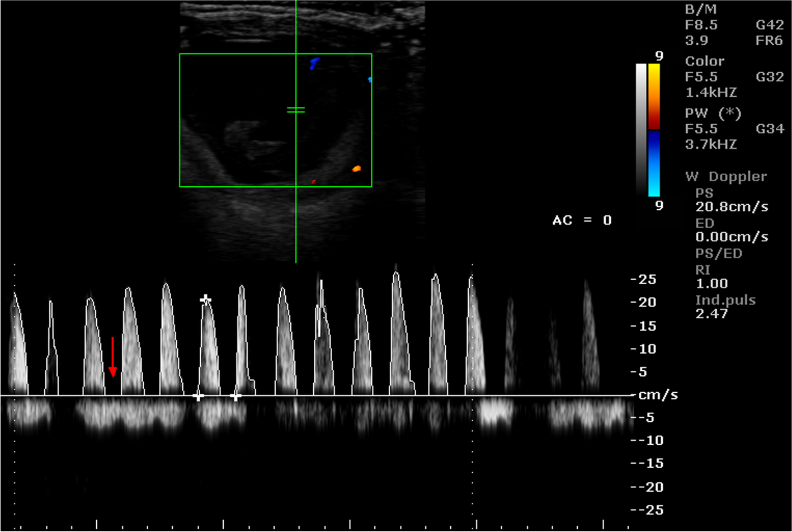This screenshot has width=792, height=532.
Task: Click the 9 at the top of the color bar
Action: point(659,56)
